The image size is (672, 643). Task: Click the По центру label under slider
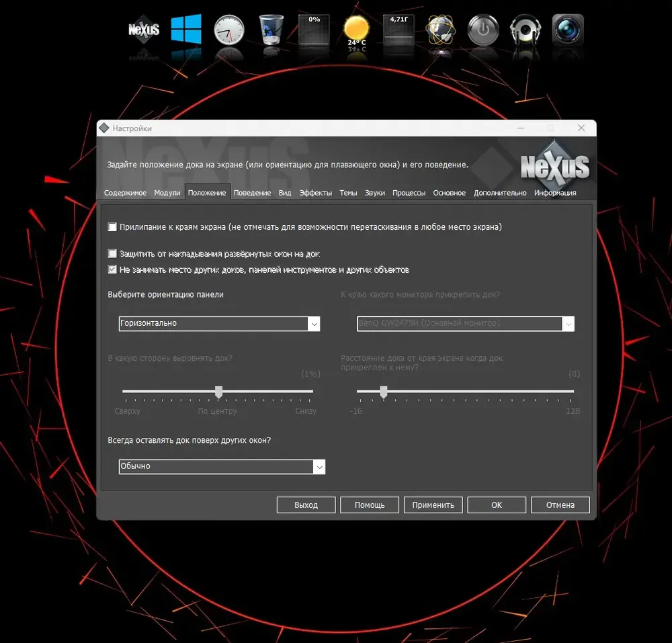point(217,411)
